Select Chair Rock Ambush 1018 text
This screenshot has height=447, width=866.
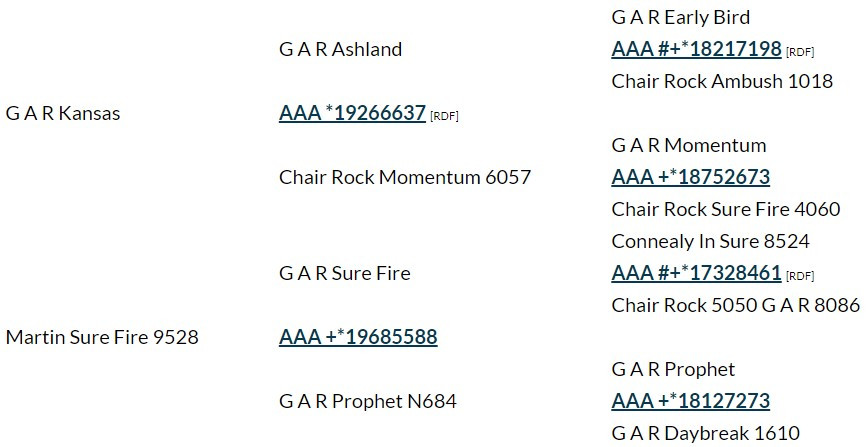(722, 81)
